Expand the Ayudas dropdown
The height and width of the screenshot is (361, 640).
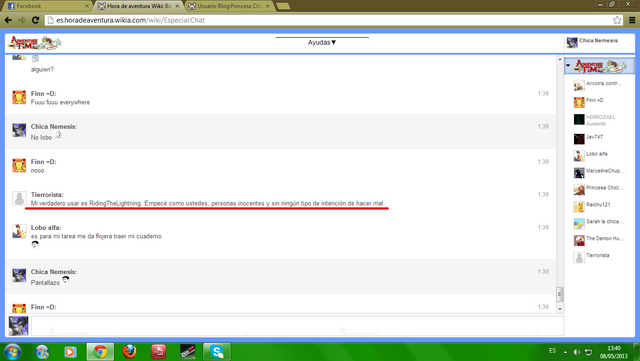tap(322, 42)
